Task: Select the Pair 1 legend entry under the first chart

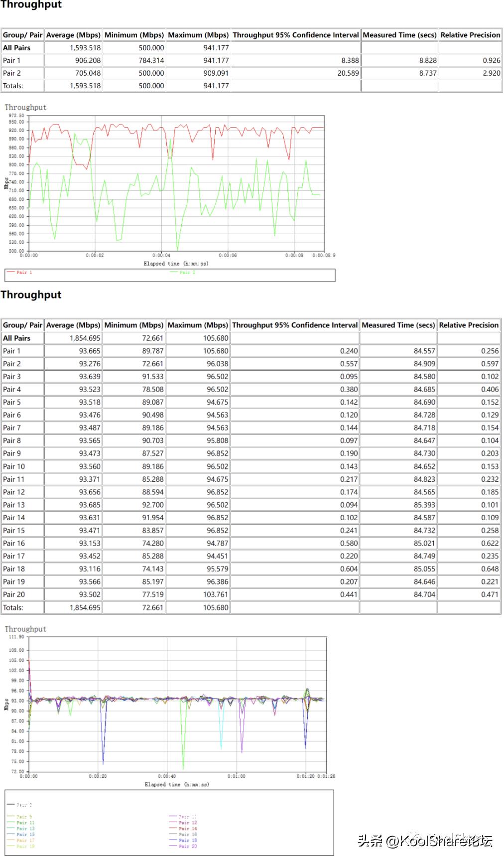Action: pyautogui.click(x=19, y=273)
